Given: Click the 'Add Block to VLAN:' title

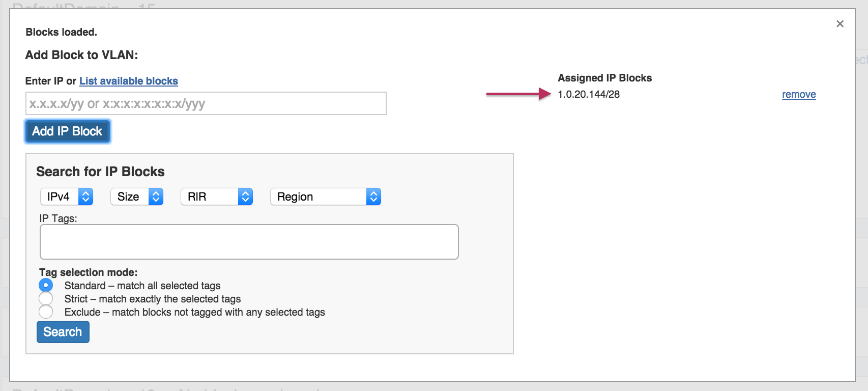Looking at the screenshot, I should click(81, 55).
